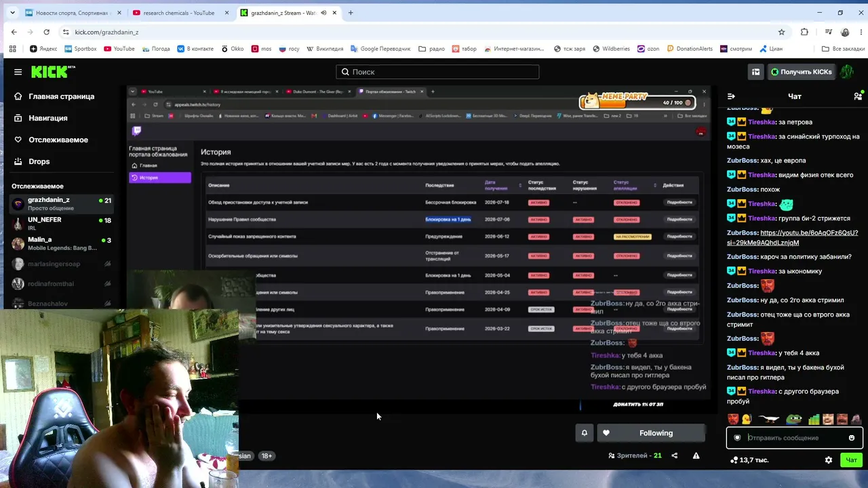Open the радио bookmarks folder

point(431,49)
